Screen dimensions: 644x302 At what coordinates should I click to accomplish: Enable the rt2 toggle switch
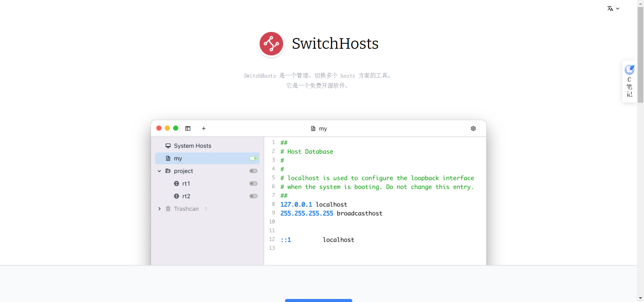click(253, 196)
